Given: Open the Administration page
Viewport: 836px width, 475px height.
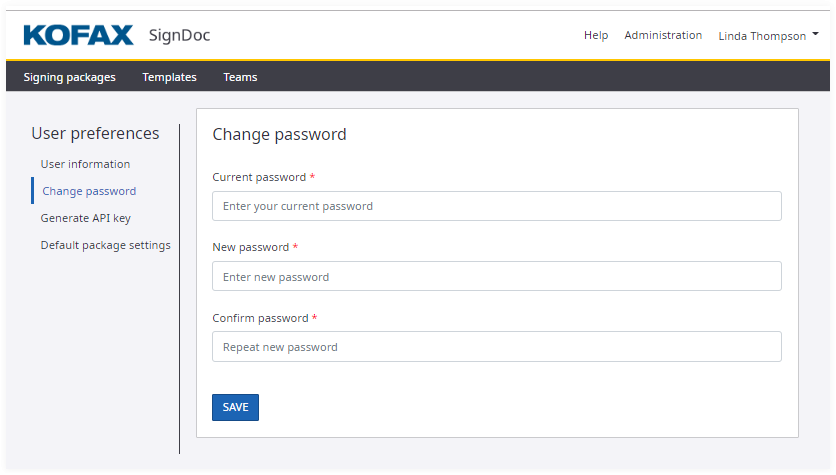Looking at the screenshot, I should point(663,35).
